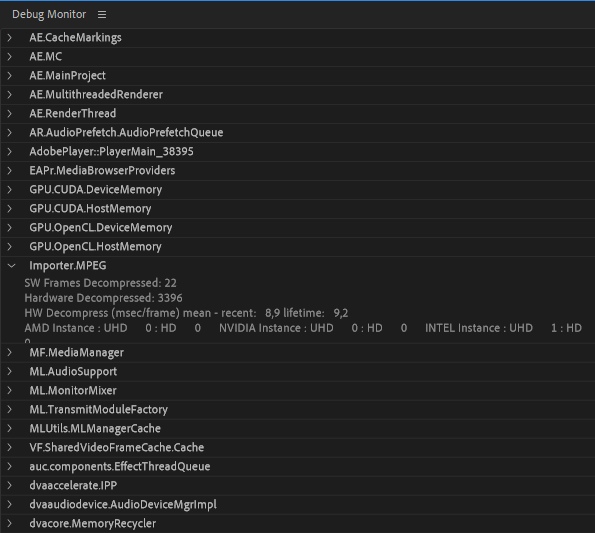Select the AE.MC row label
This screenshot has height=533, width=595.
46,57
